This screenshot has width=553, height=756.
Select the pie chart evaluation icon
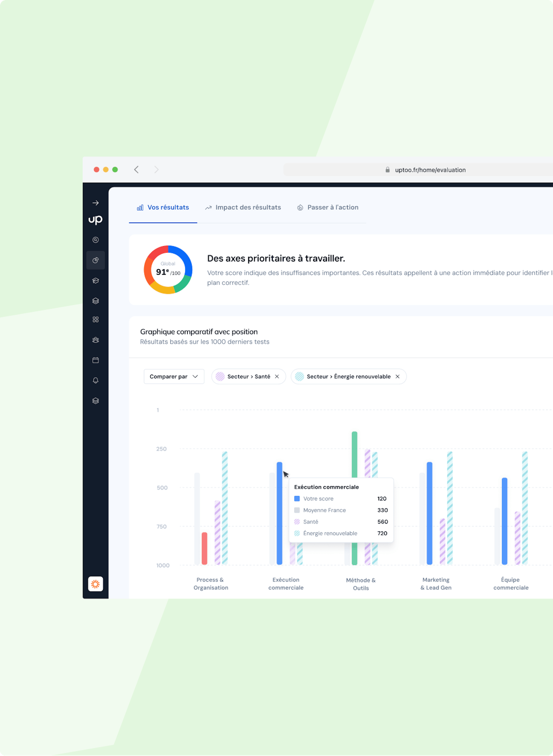95,260
